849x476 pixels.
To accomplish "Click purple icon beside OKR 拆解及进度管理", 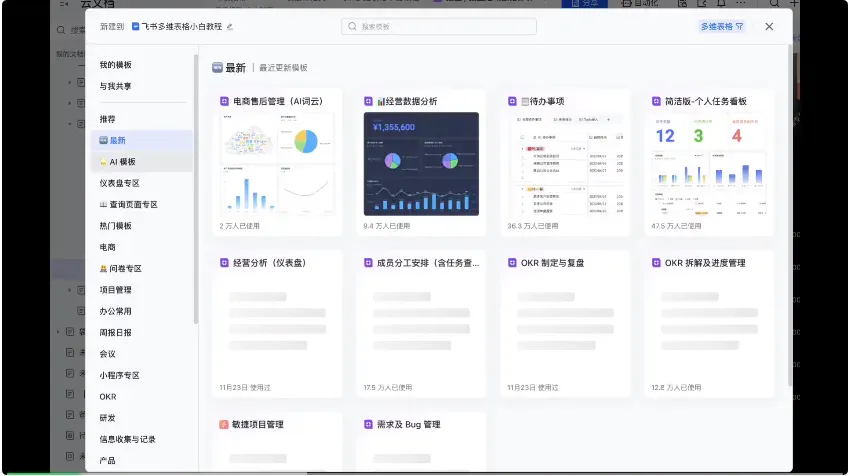I will (x=656, y=263).
